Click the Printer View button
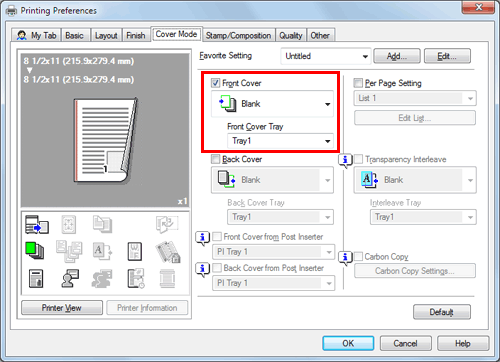 (62, 308)
